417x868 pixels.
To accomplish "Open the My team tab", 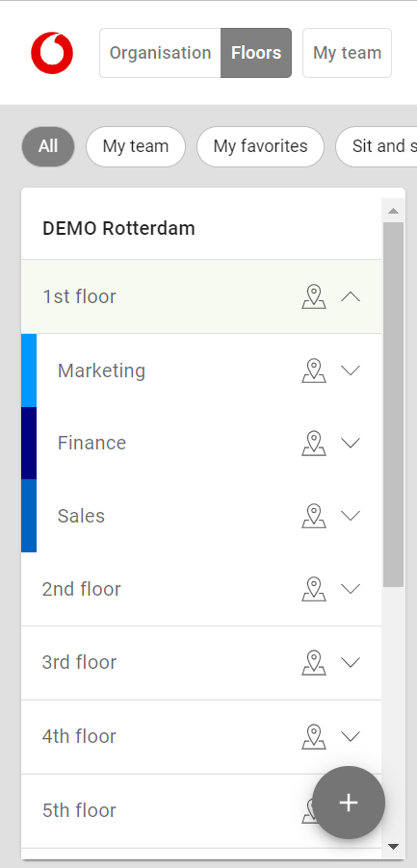I will tap(348, 53).
